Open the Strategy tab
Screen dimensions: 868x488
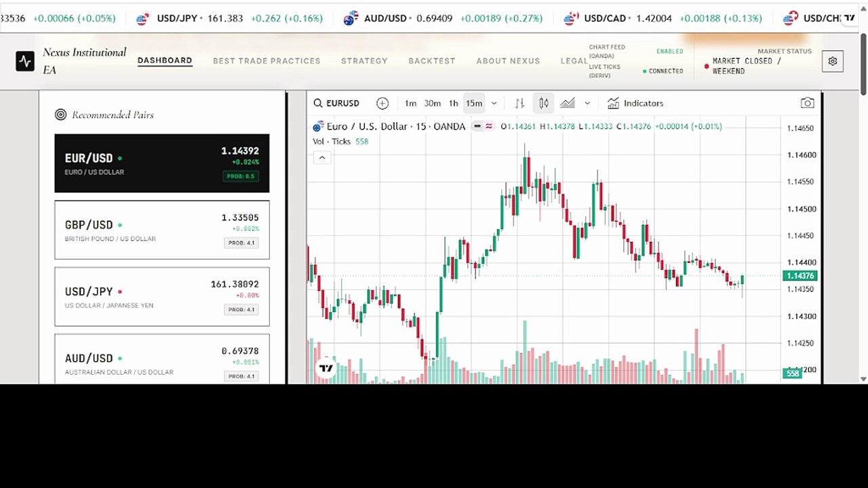364,60
